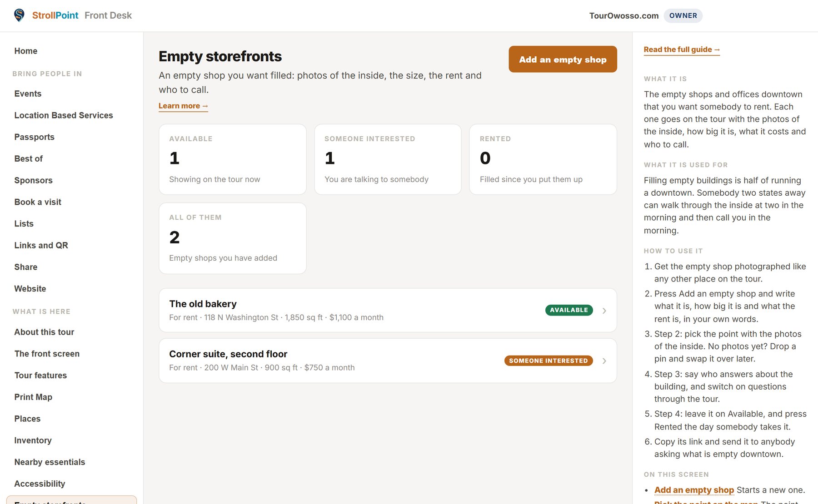Viewport: 818px width, 504px height.
Task: Select Passports in the sidebar
Action: click(34, 137)
